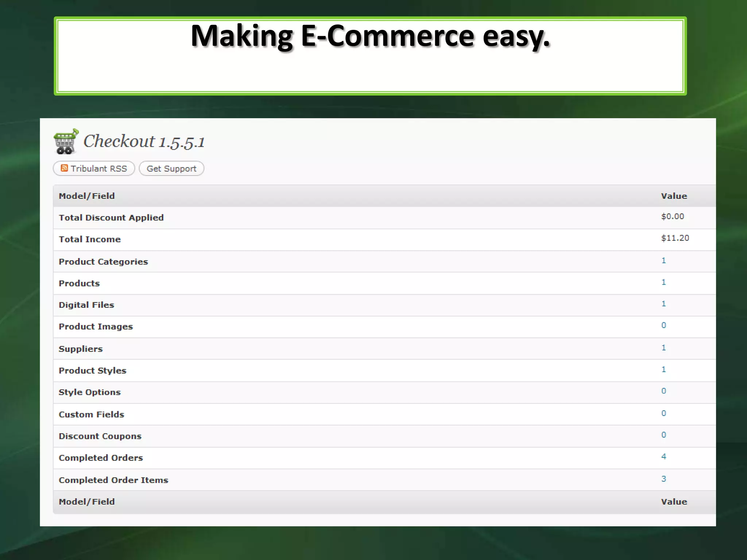Open the Suppliers count link
The image size is (747, 560).
663,348
